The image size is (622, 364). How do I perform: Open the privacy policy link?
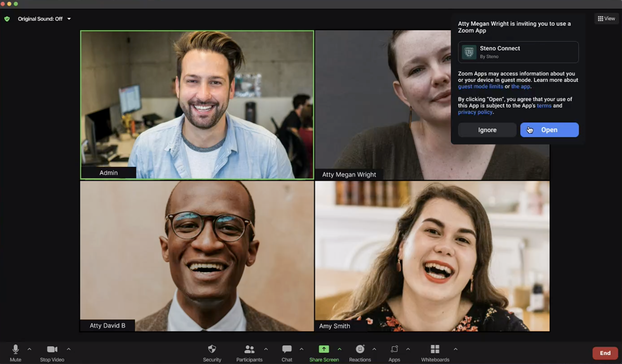(x=475, y=112)
